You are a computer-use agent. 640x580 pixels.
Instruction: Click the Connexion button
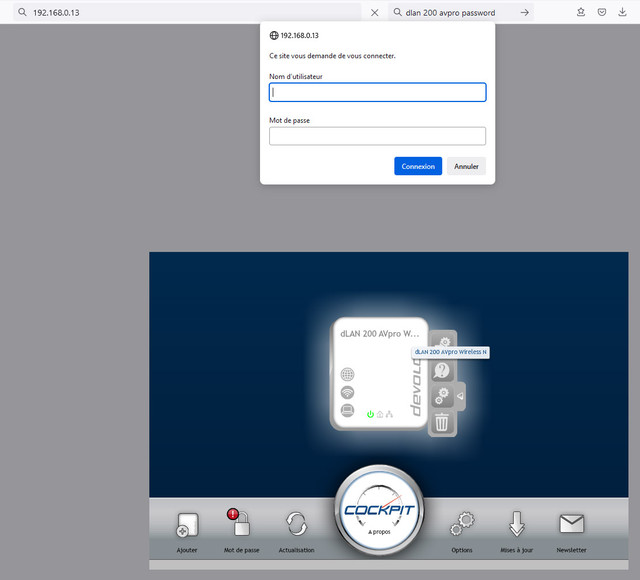point(418,166)
